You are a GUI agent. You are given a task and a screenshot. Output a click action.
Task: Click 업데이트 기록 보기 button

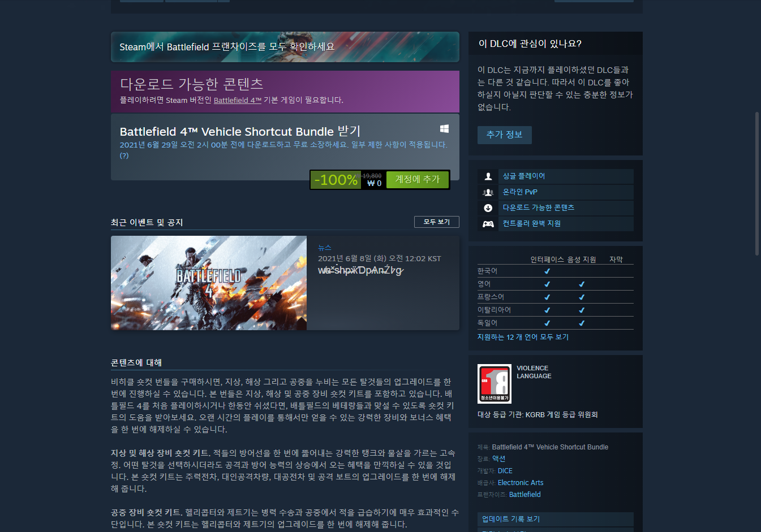tap(556, 519)
